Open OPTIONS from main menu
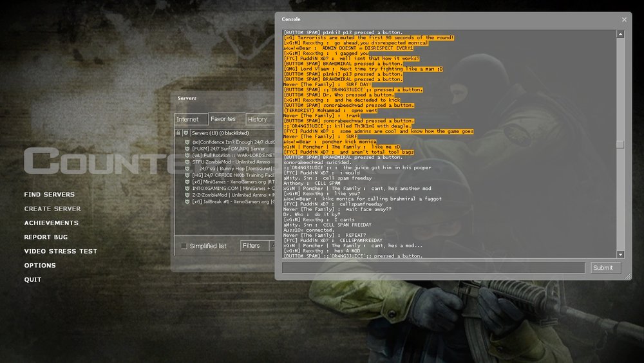The height and width of the screenshot is (363, 644). 40,265
